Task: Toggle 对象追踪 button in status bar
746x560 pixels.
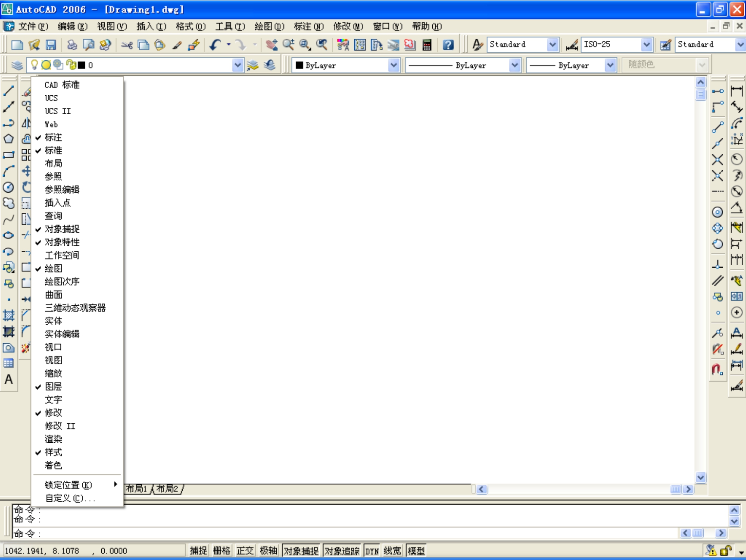Action: point(342,551)
